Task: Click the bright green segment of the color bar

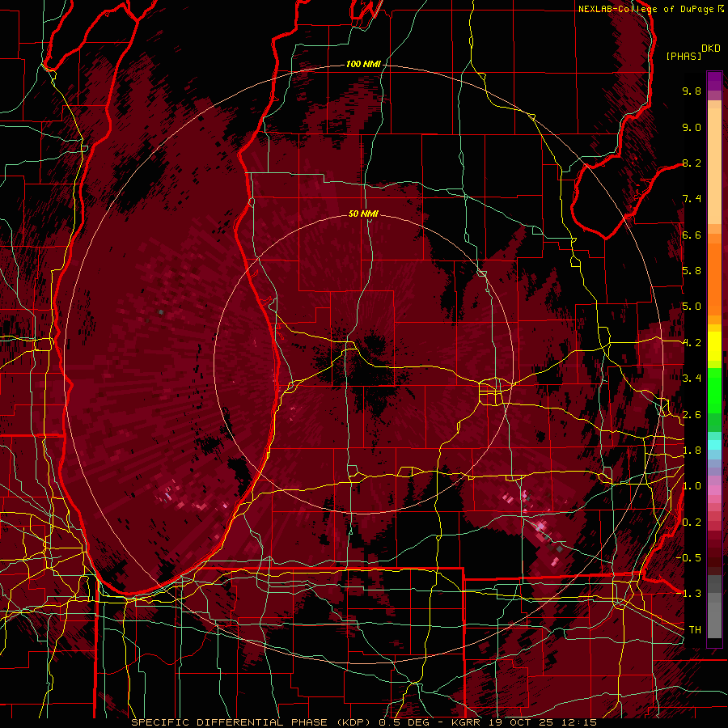Action: [x=714, y=390]
